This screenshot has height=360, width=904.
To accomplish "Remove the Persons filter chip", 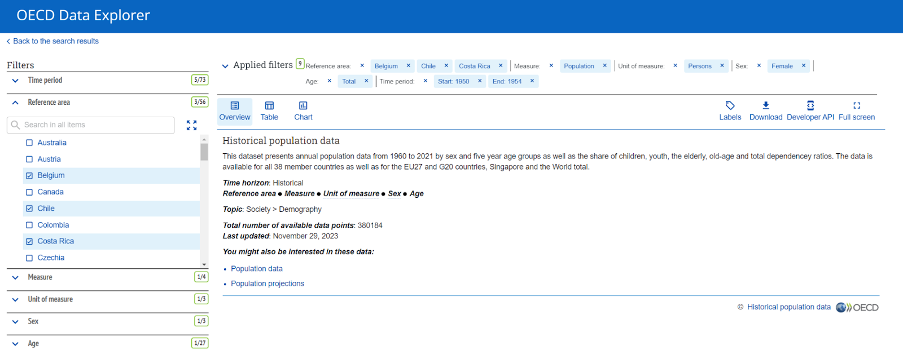I will (x=722, y=66).
